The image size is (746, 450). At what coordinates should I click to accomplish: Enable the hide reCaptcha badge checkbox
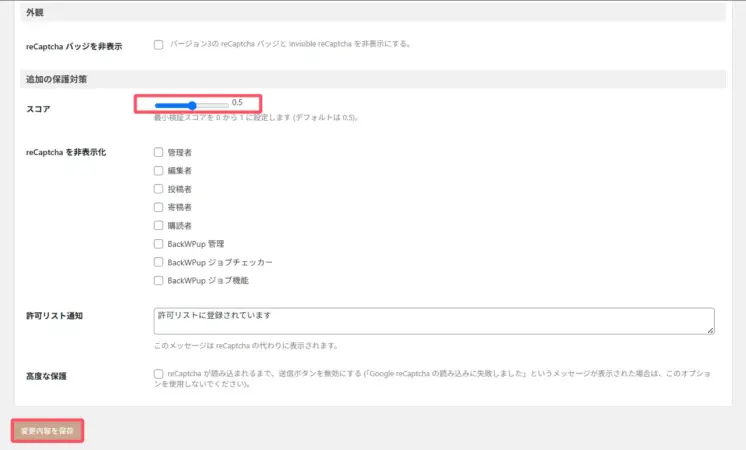(158, 45)
